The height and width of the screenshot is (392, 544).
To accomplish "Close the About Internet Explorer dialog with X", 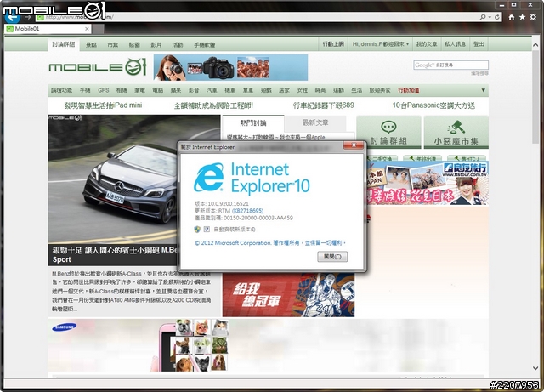I will pyautogui.click(x=354, y=145).
